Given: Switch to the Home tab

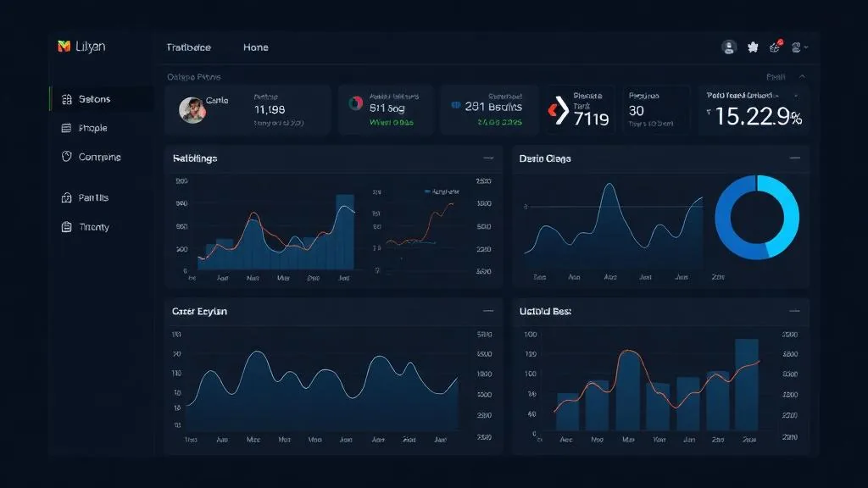Looking at the screenshot, I should tap(255, 47).
